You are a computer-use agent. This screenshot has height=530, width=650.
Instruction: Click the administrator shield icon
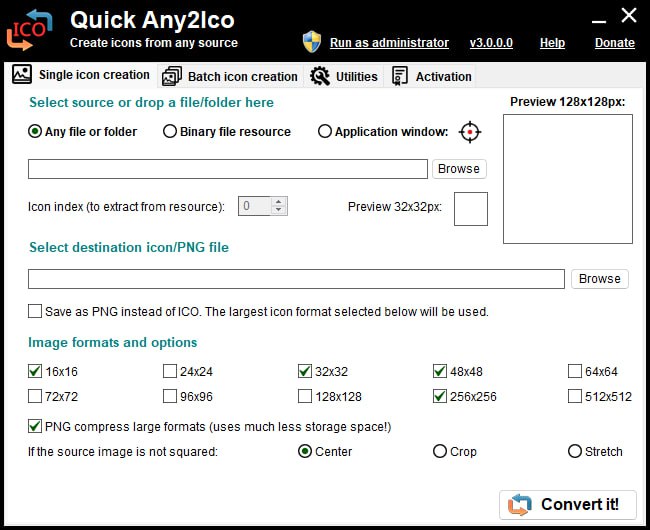(x=312, y=42)
